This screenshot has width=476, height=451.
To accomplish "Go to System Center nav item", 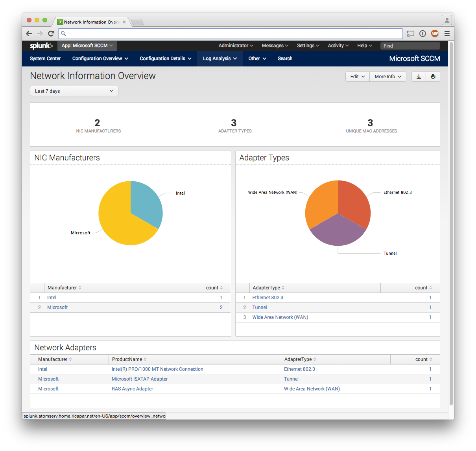I will coord(45,59).
